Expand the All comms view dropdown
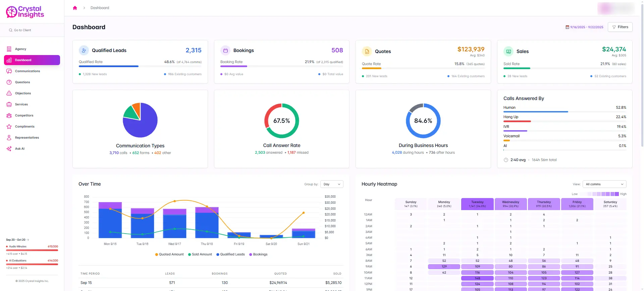Screen dimensions: 644x291 coord(604,184)
